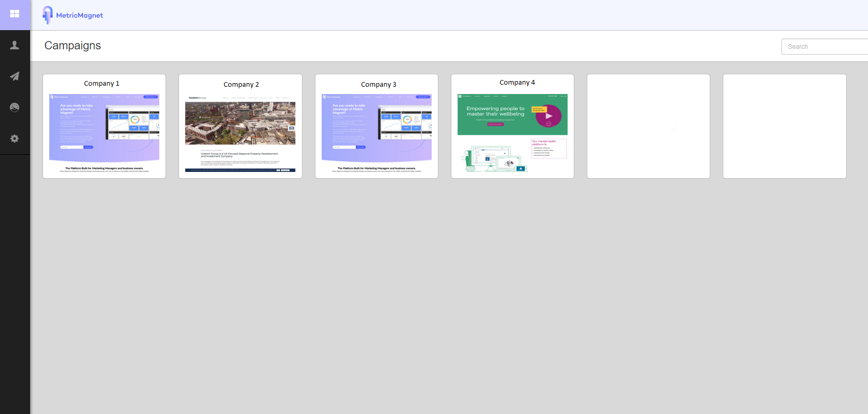Click the MetricMagnet brand name text
The height and width of the screenshot is (414, 868).
click(79, 16)
